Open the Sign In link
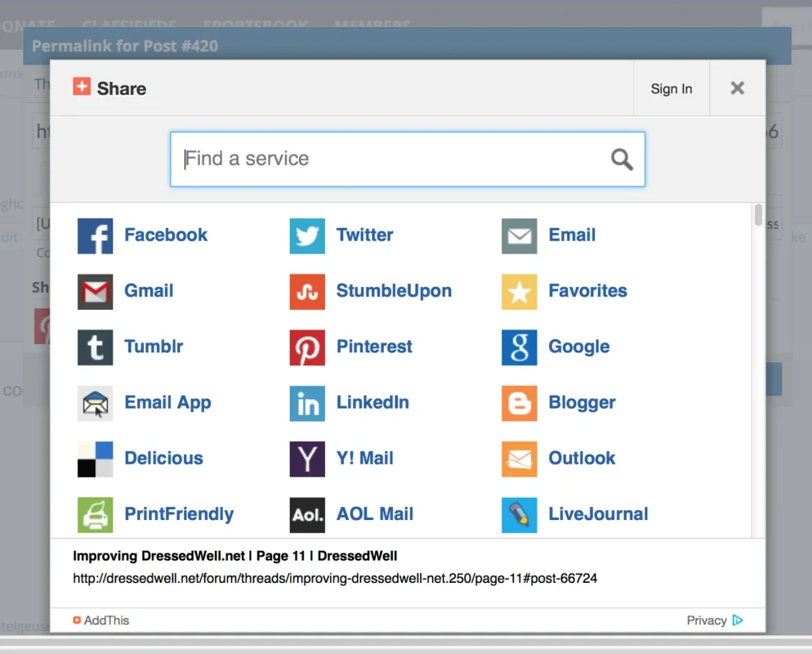Image resolution: width=812 pixels, height=654 pixels. coord(671,89)
